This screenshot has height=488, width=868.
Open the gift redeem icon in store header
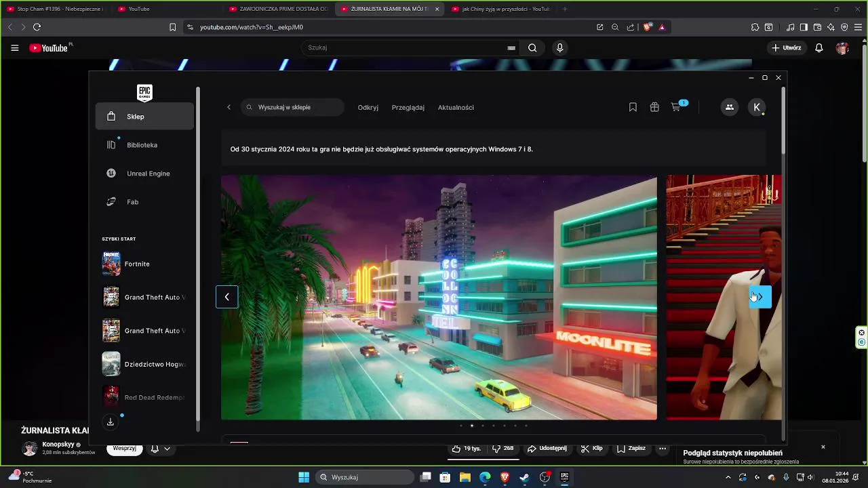pyautogui.click(x=654, y=107)
